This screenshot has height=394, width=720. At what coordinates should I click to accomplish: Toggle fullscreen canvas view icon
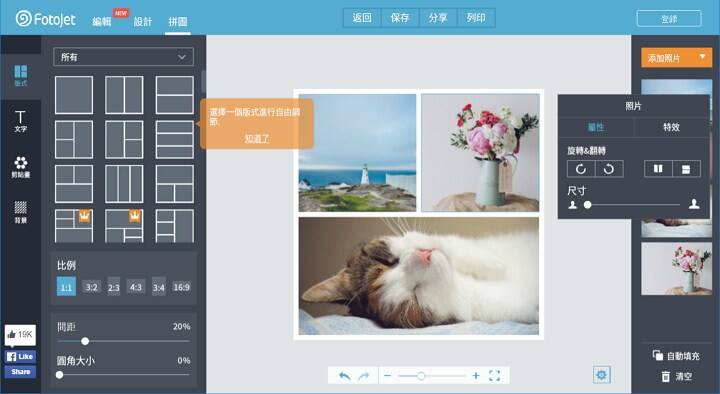pos(495,376)
